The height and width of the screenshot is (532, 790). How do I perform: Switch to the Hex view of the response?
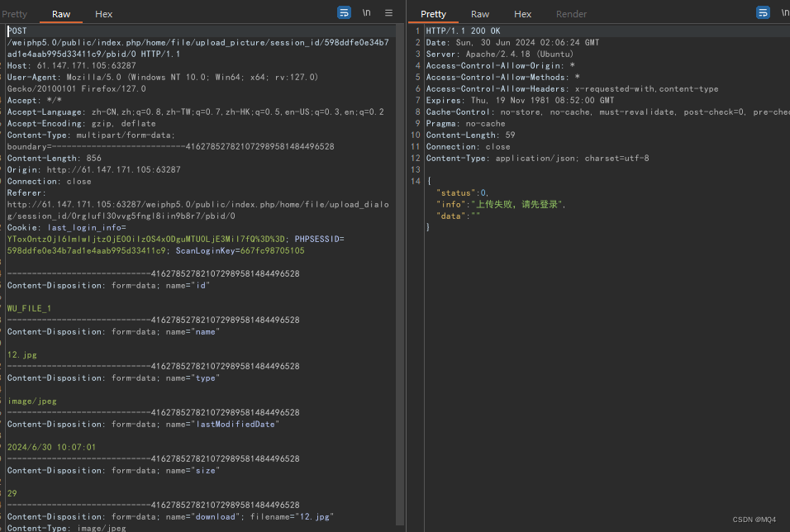point(522,13)
